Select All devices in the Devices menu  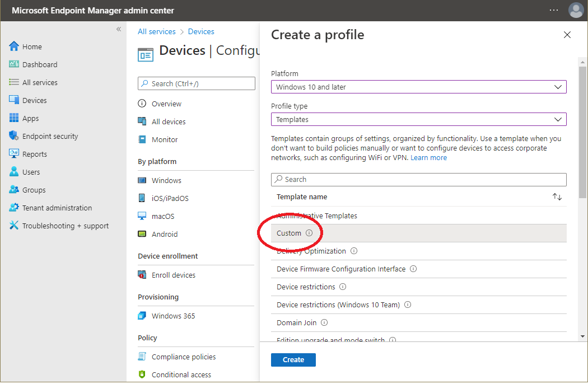point(169,122)
